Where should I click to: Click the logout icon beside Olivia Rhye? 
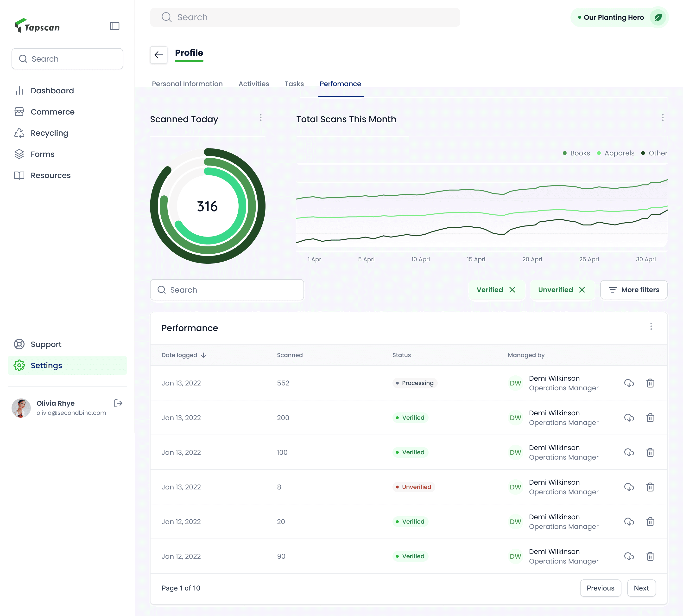pos(118,403)
